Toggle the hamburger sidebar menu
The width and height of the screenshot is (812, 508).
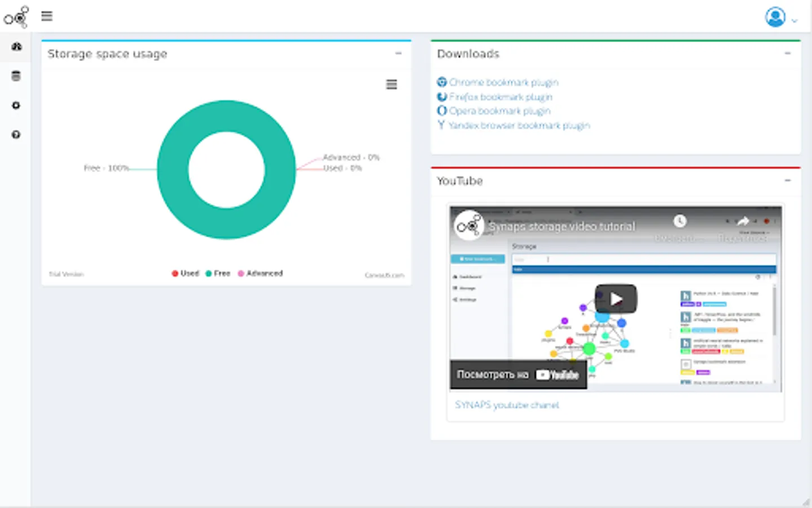point(47,16)
